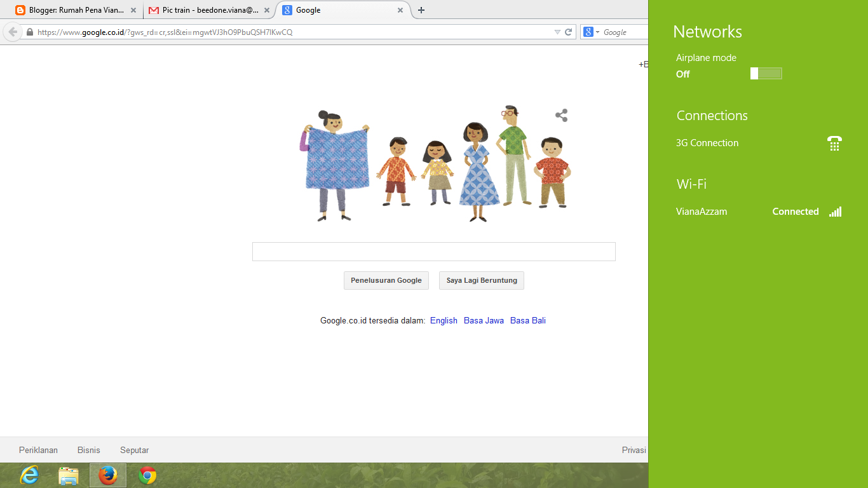
Task: Click the Firefox taskbar icon
Action: coord(108,475)
